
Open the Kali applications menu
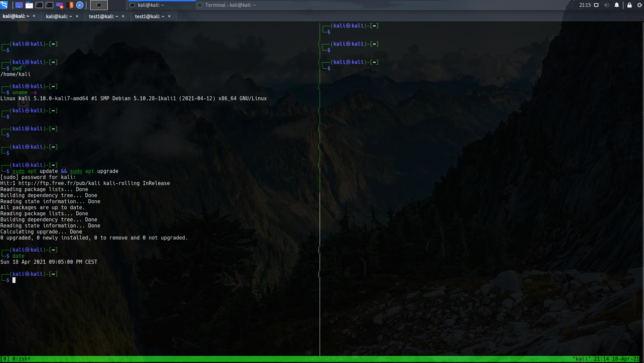4,5
